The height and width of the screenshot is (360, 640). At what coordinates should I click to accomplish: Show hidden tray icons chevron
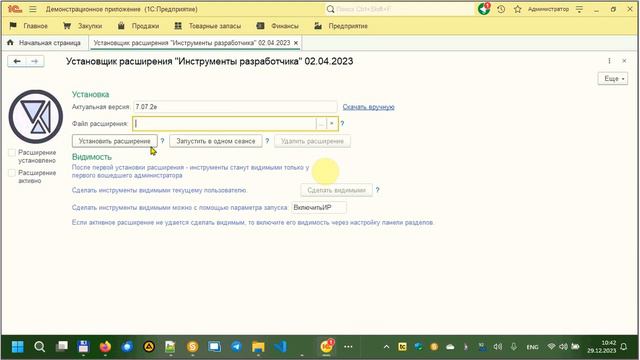[386, 347]
